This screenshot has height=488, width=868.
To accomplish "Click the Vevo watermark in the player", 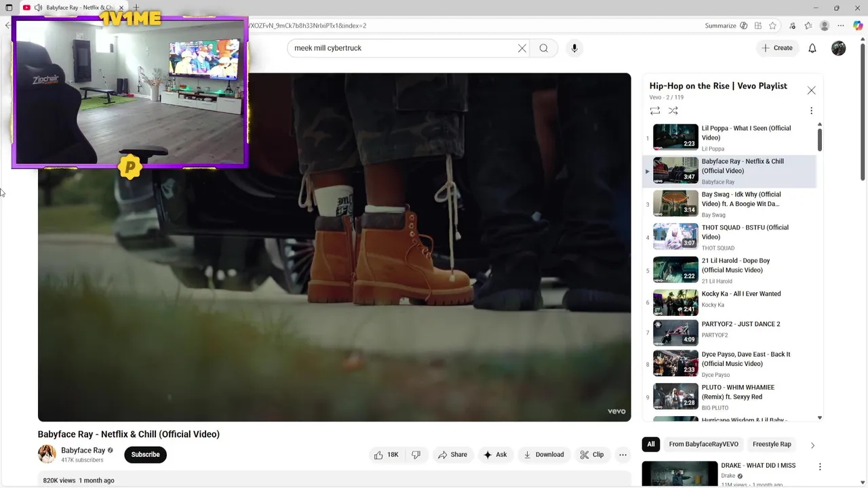I will 616,411.
